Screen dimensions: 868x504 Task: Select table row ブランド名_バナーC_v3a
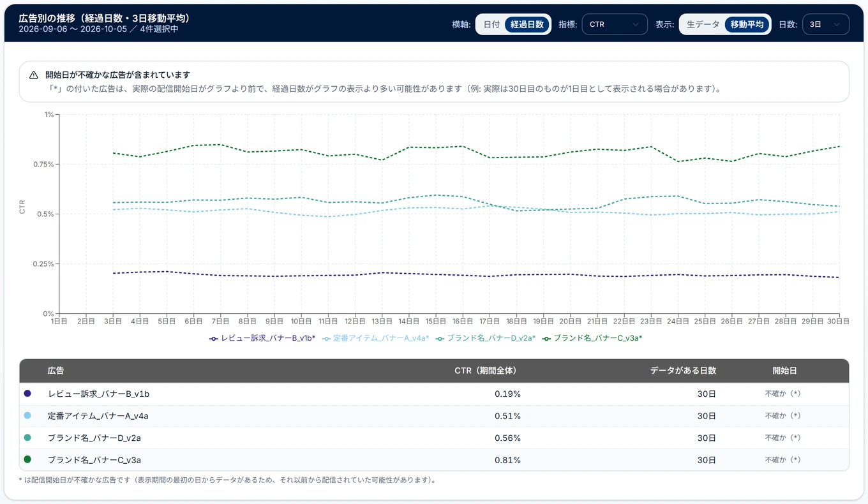(x=434, y=460)
